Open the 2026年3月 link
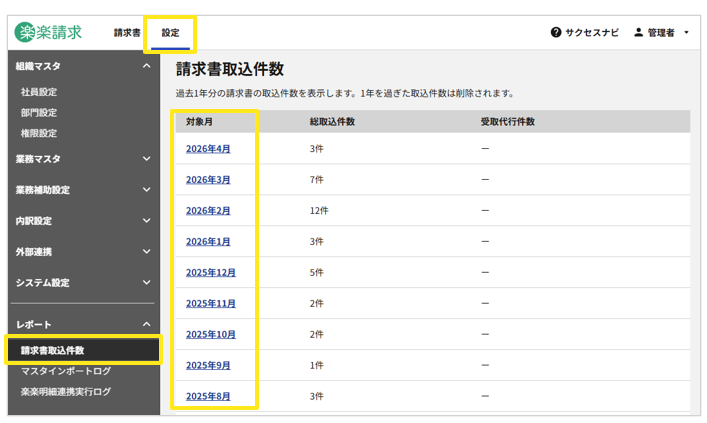707x423 pixels. tap(208, 180)
